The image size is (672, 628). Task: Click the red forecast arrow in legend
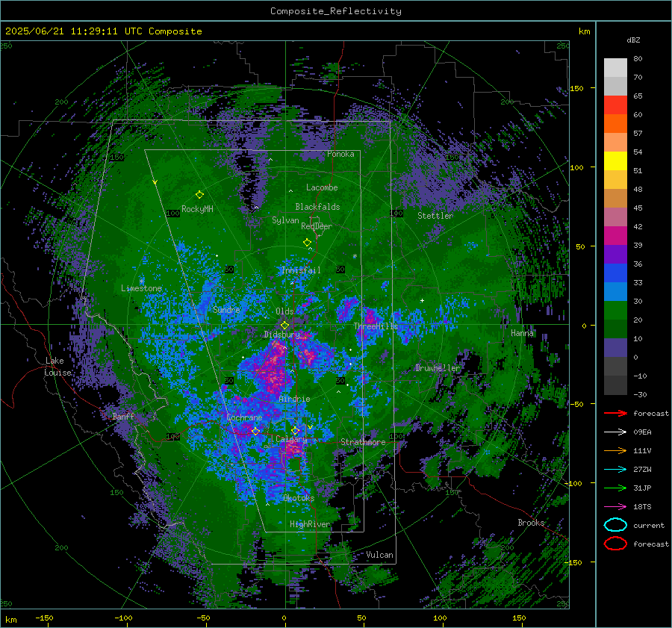[x=615, y=413]
